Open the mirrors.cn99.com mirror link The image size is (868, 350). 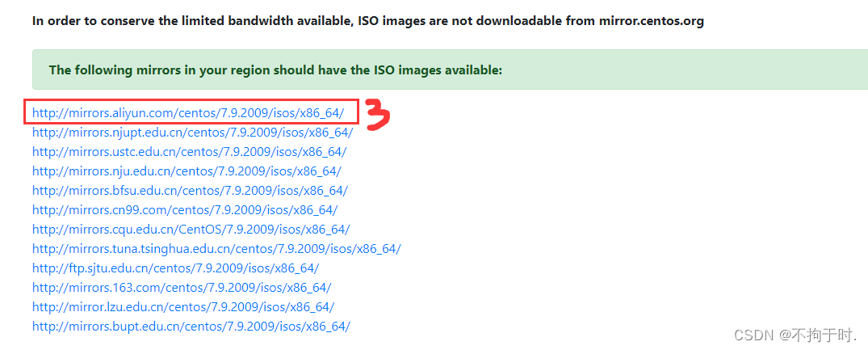[x=185, y=210]
